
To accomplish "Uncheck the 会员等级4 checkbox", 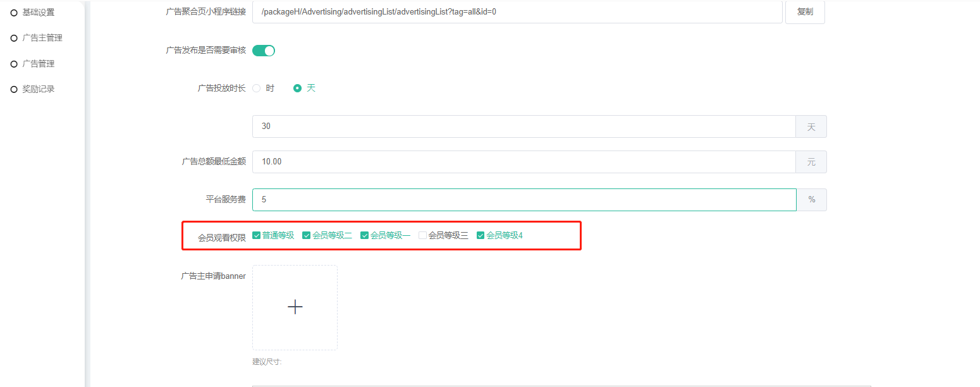I will tap(481, 235).
